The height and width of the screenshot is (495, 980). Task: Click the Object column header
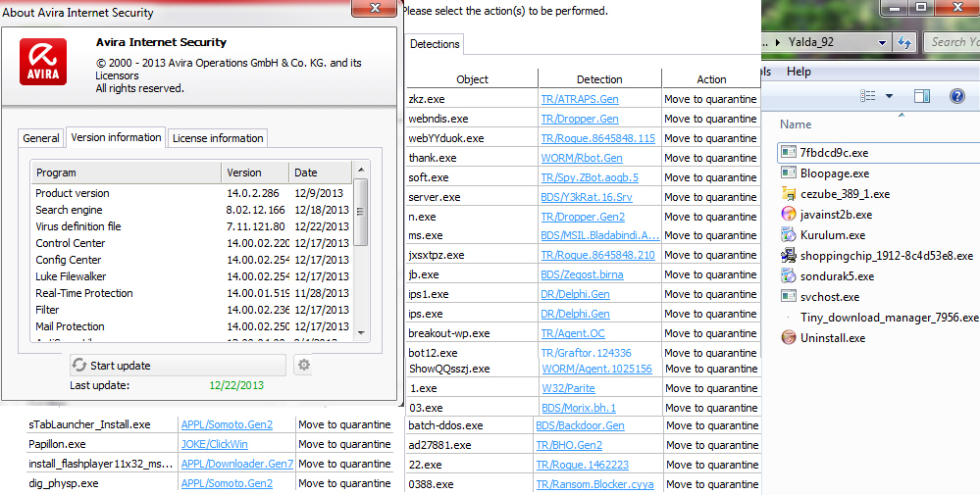[473, 79]
